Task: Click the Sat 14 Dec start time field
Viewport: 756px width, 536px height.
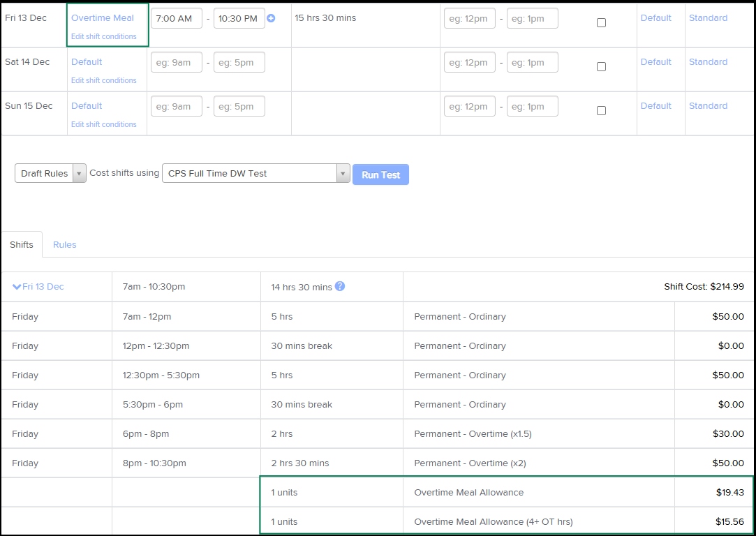Action: [x=176, y=63]
